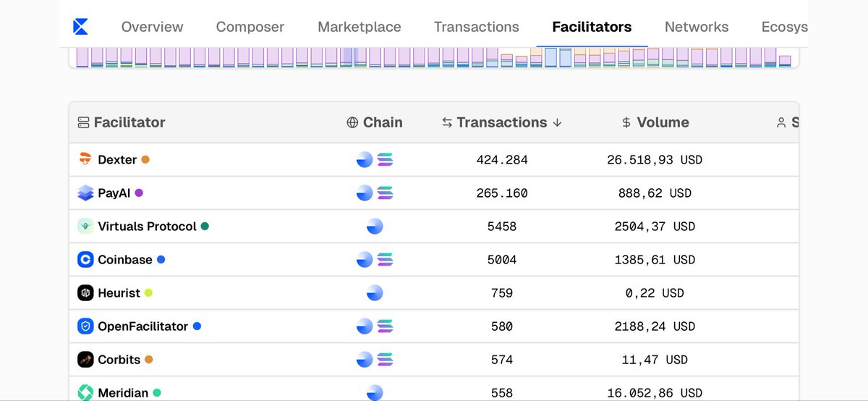Open the Dexter facilitator logo
This screenshot has width=868, height=401.
[85, 159]
